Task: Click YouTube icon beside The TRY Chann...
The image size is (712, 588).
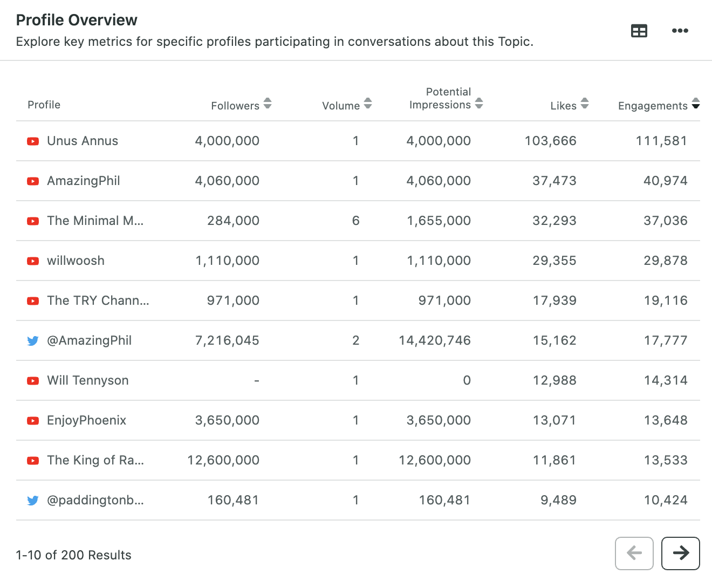Action: point(33,301)
